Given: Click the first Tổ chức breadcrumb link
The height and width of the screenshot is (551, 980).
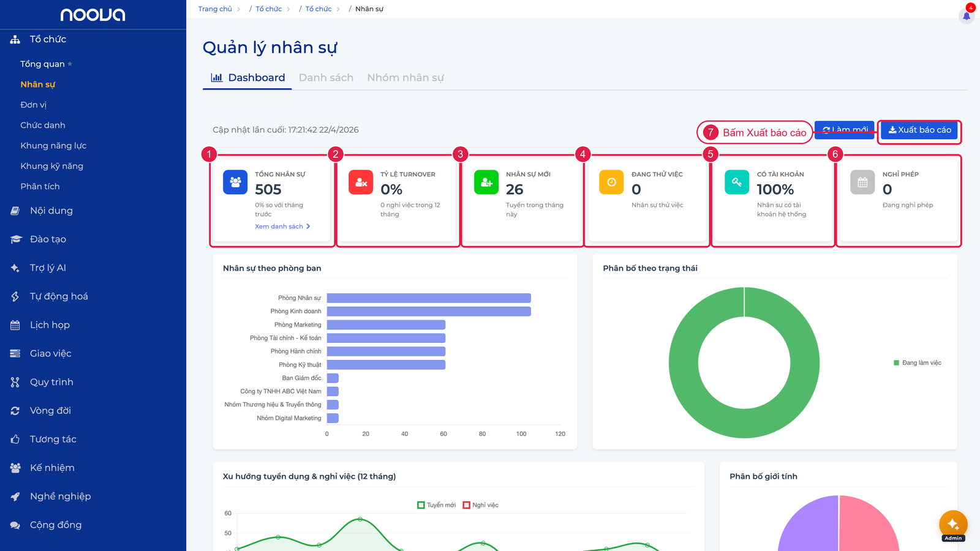Looking at the screenshot, I should [269, 9].
